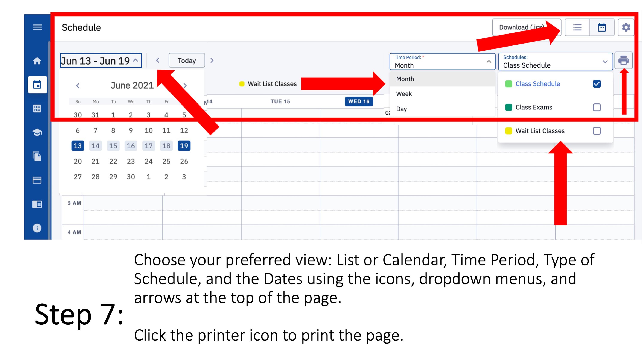Click the June 19 date on calendar
The height and width of the screenshot is (362, 644).
pos(184,145)
